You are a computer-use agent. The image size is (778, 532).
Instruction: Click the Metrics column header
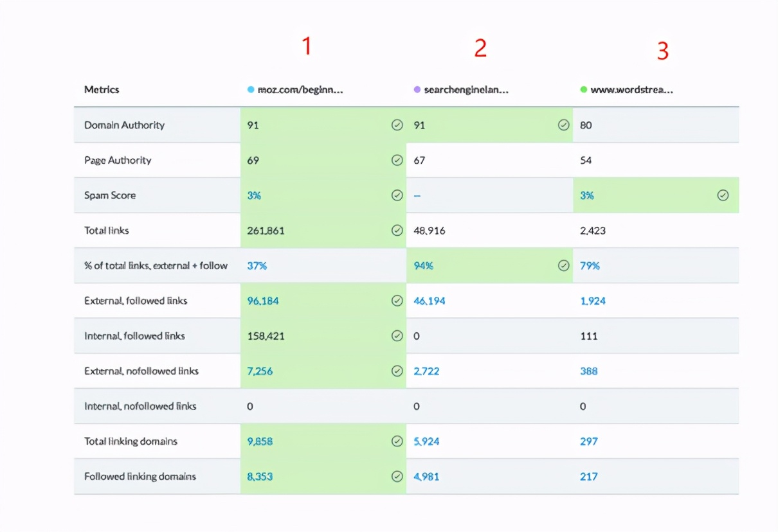pyautogui.click(x=102, y=90)
